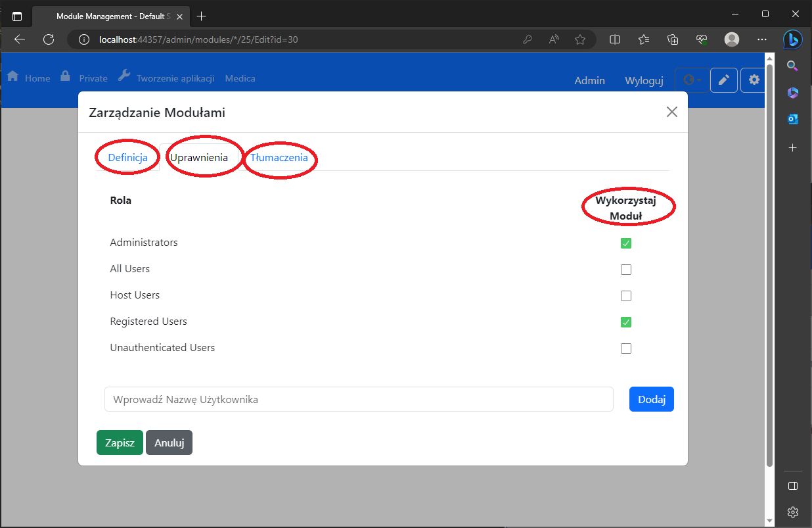Add a user with the Dodaj button
This screenshot has height=528, width=812.
[x=651, y=399]
